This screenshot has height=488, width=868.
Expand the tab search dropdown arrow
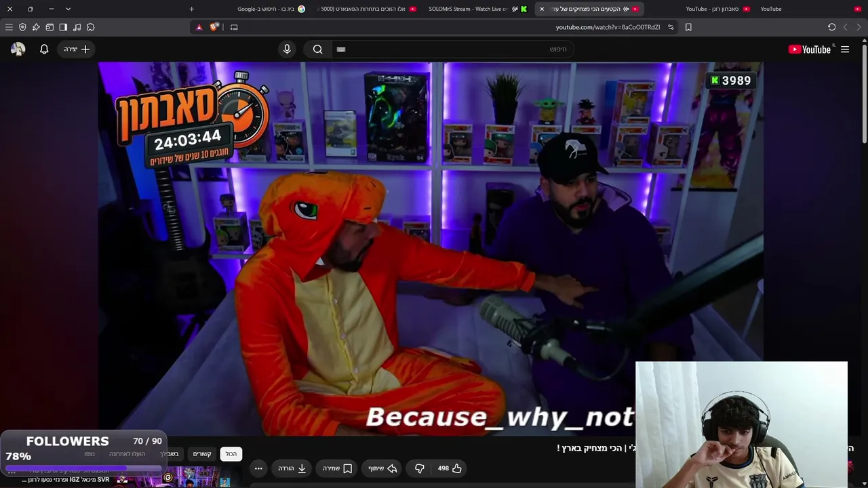pyautogui.click(x=68, y=9)
